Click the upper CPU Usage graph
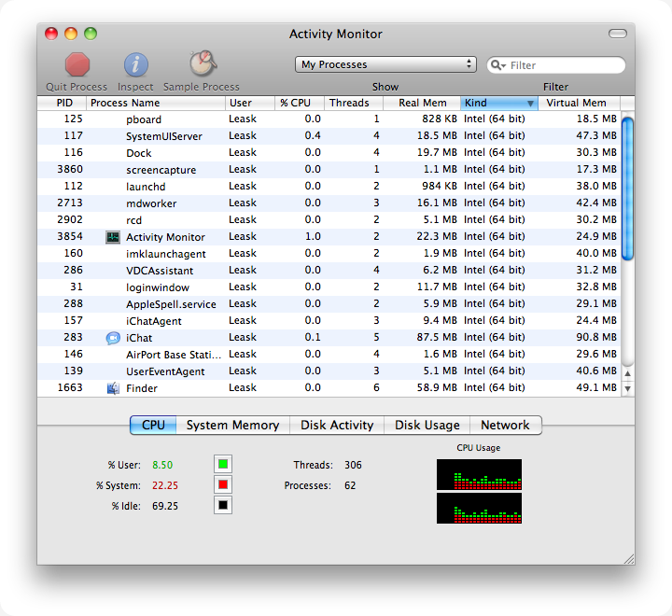Screen dimensions: 672x616 (479, 474)
